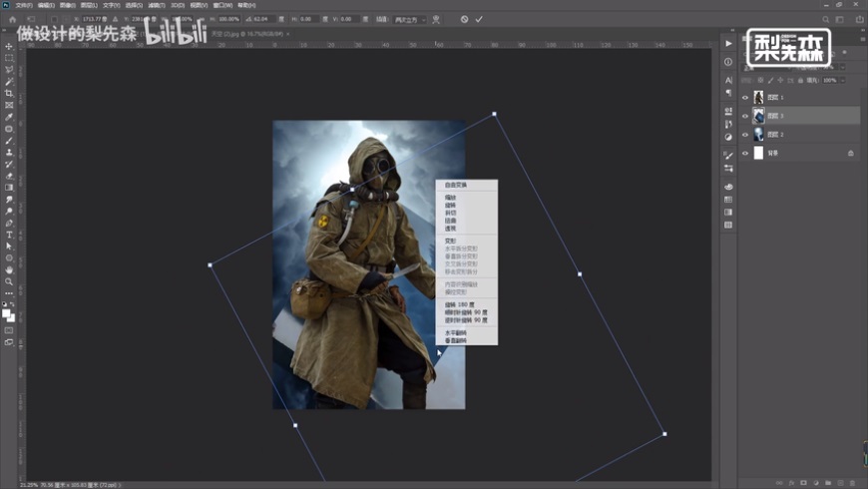Switch to warp mode icon in options bar

tap(436, 19)
